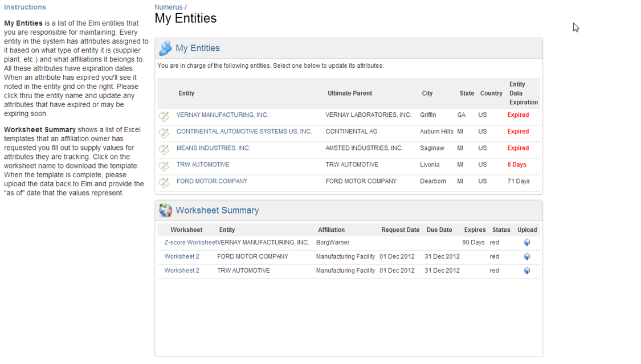Open the MEANS INDUSTRIES, INC. entity page
The height and width of the screenshot is (364, 641).
point(213,148)
